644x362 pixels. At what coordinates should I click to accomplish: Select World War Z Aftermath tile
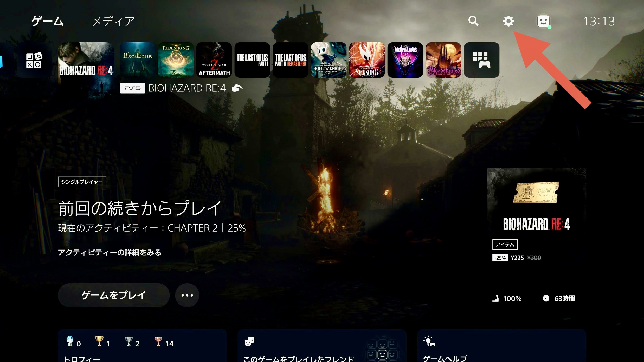click(x=214, y=60)
